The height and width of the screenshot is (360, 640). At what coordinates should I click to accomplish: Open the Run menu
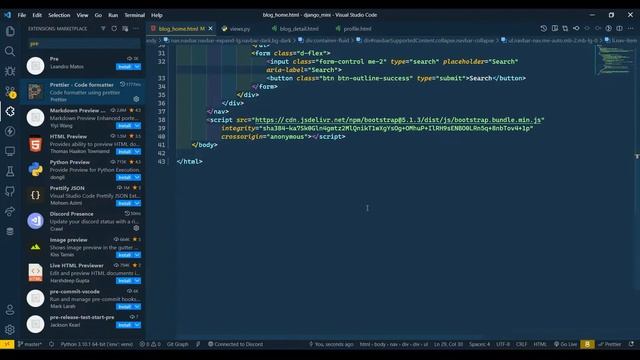point(113,15)
